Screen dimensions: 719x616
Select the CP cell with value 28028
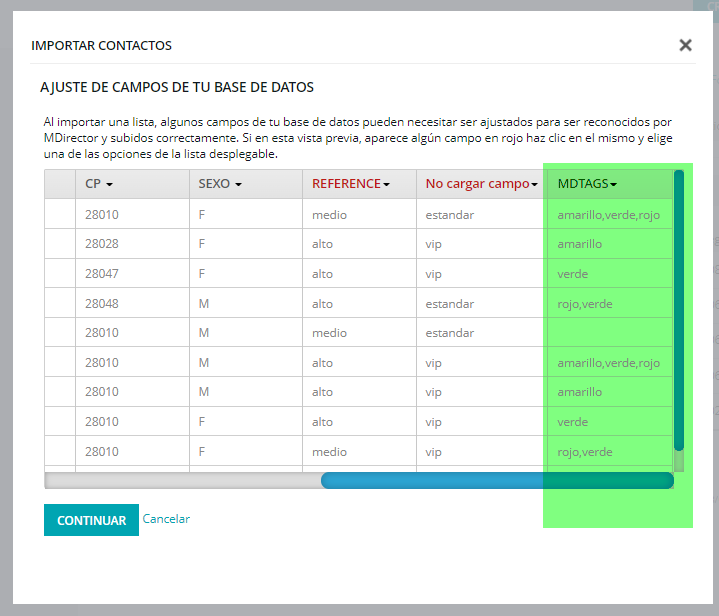coord(101,244)
